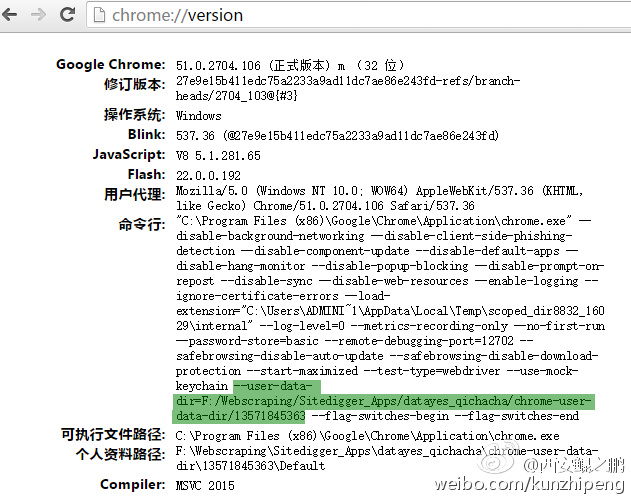Click the Mozilla/5.0 user agent line

pos(379,191)
